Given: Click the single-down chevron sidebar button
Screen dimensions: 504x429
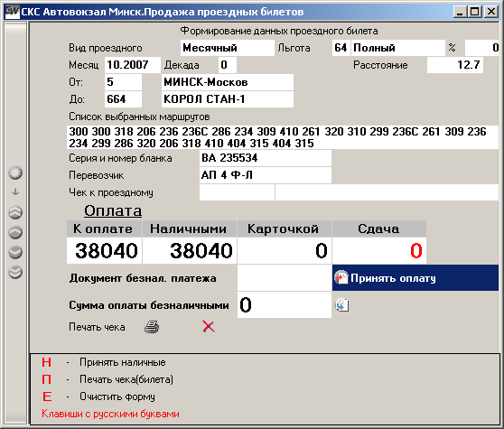Looking at the screenshot, I should coord(15,252).
